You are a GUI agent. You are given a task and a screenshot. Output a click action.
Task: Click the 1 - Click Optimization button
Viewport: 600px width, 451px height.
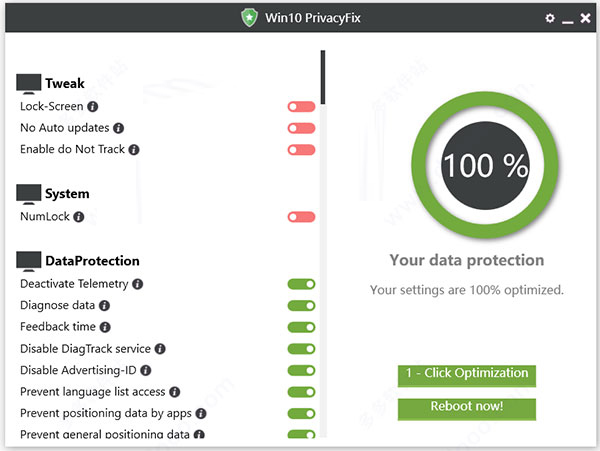467,374
